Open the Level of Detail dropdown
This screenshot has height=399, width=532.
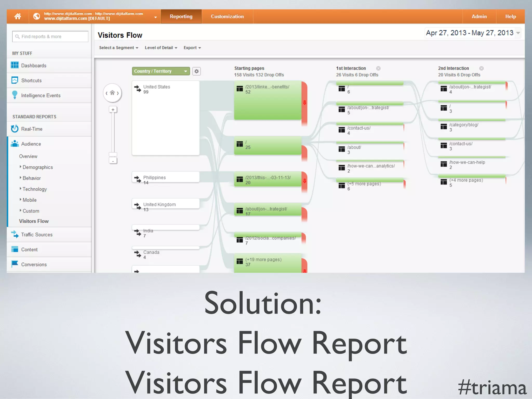pos(161,48)
